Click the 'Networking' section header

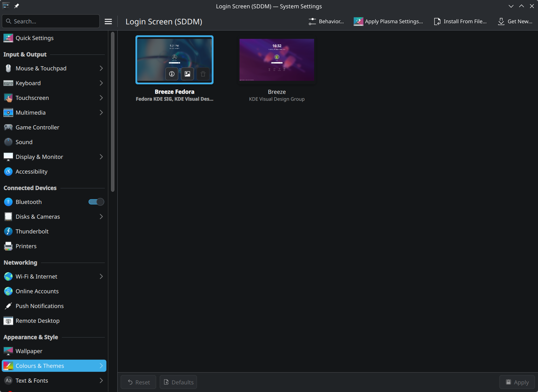(20, 263)
